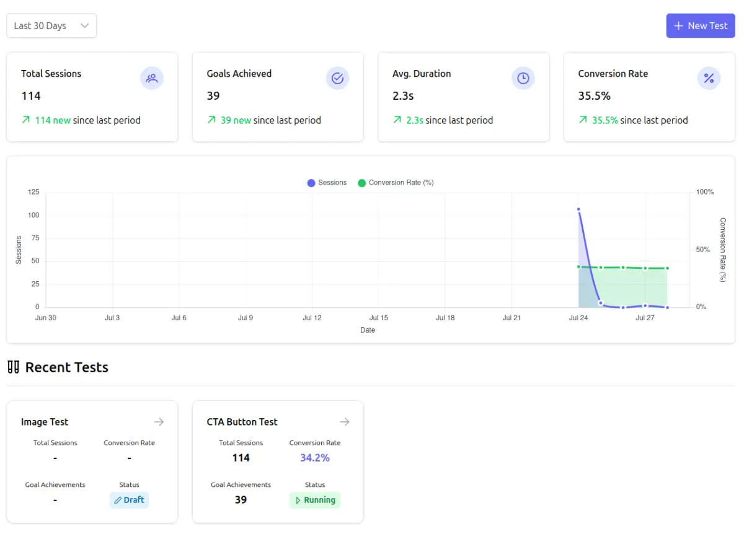Click the New Test button
Screen dimensions: 744x560
coord(700,26)
